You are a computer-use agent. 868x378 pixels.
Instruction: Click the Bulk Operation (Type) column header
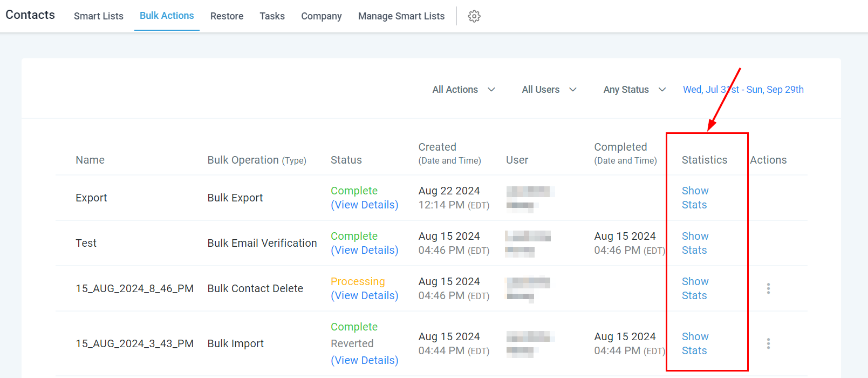(257, 160)
